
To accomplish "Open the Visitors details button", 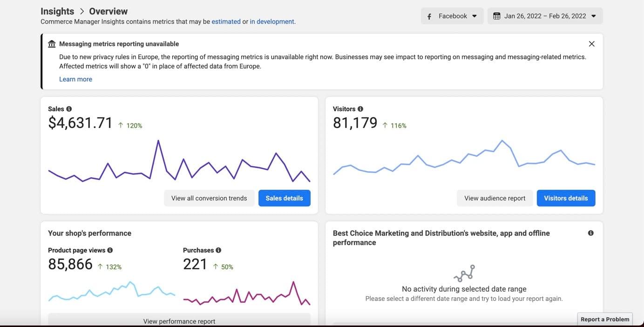I will coord(566,198).
